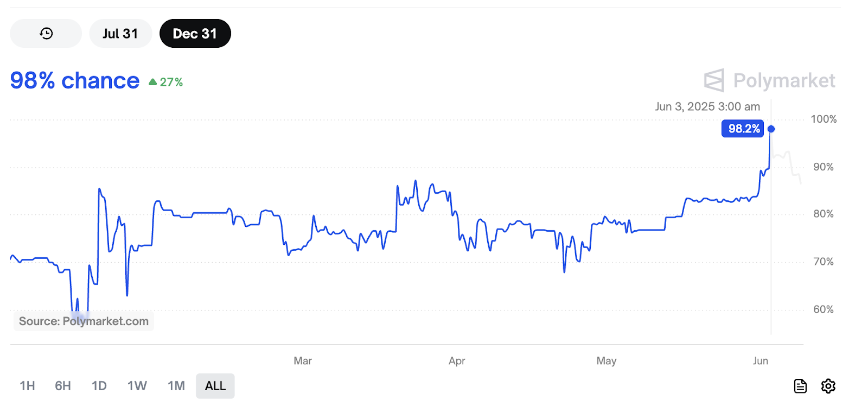868x419 pixels.
Task: Click the blue data point marker
Action: coord(771,129)
